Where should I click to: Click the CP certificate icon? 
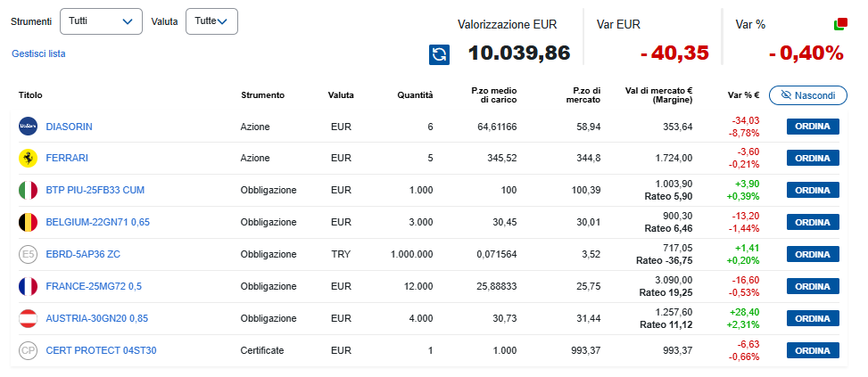click(28, 351)
